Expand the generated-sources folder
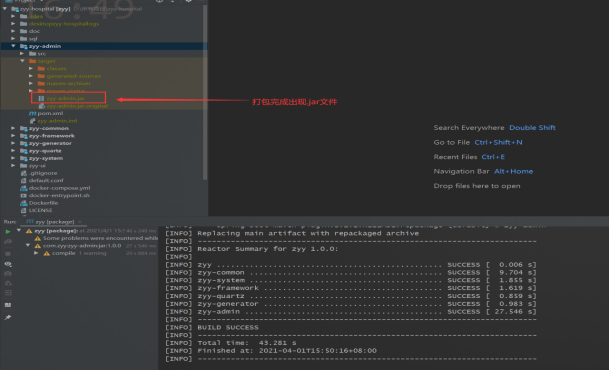This screenshot has width=610, height=370. [31, 76]
